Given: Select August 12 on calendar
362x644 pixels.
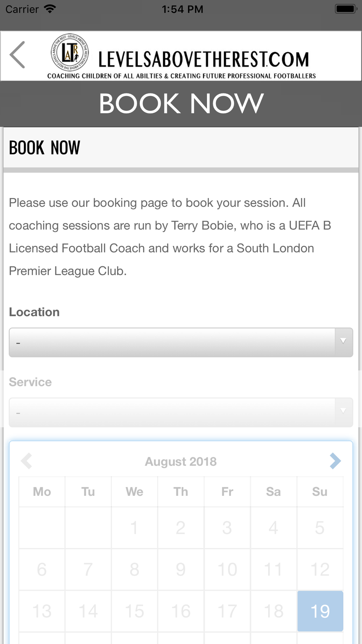Looking at the screenshot, I should click(x=320, y=569).
